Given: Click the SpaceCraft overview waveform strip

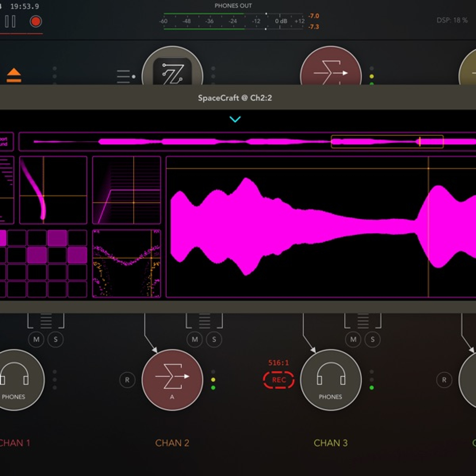Looking at the screenshot, I should pos(247,141).
